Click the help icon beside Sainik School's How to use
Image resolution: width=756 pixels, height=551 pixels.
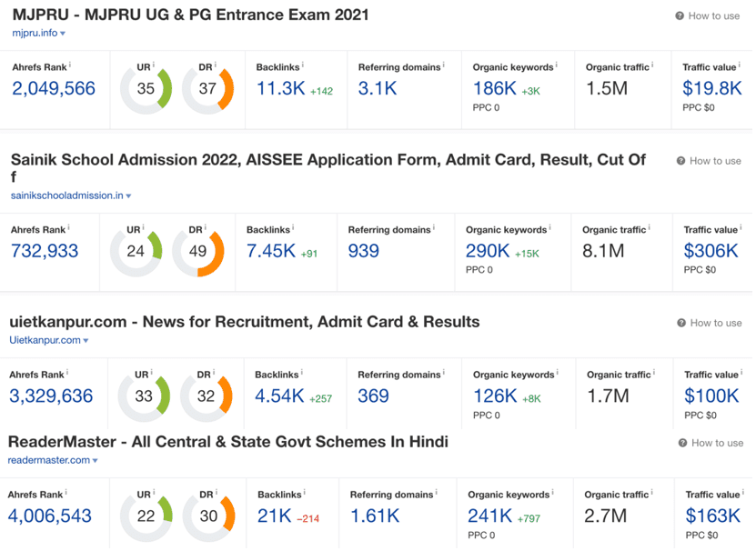(680, 161)
